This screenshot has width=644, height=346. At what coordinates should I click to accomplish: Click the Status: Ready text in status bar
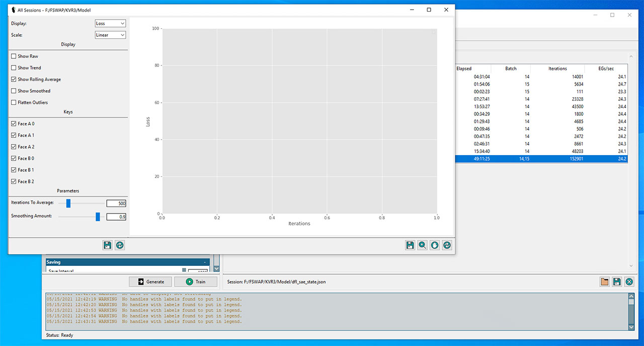59,335
